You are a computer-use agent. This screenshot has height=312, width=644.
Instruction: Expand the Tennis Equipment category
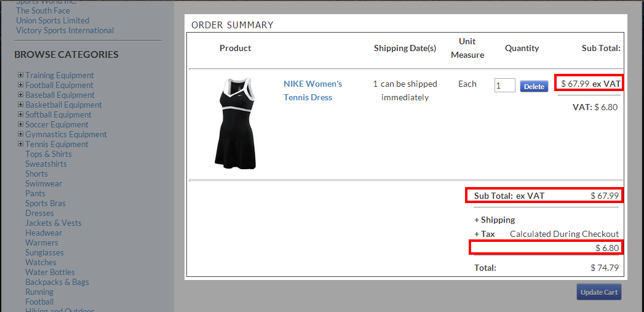(x=20, y=144)
